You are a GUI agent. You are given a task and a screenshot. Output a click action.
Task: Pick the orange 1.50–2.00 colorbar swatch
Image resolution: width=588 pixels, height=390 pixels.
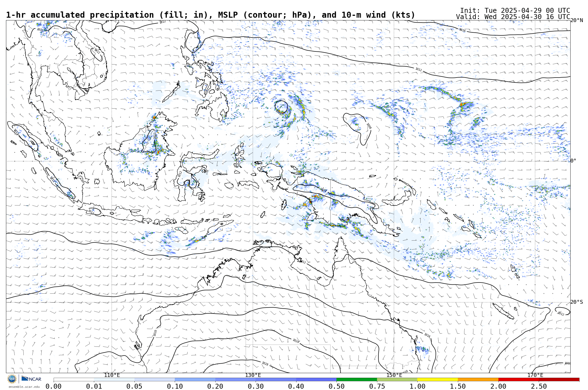(478, 379)
